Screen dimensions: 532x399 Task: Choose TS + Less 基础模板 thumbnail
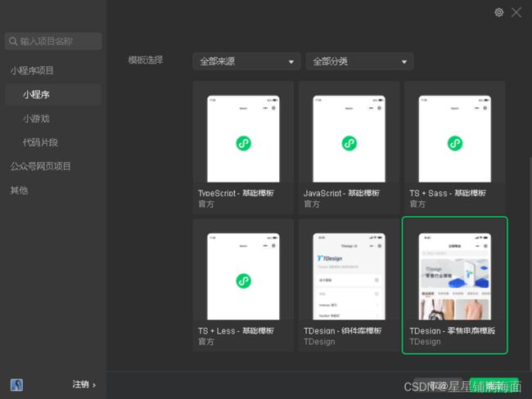[x=243, y=276]
